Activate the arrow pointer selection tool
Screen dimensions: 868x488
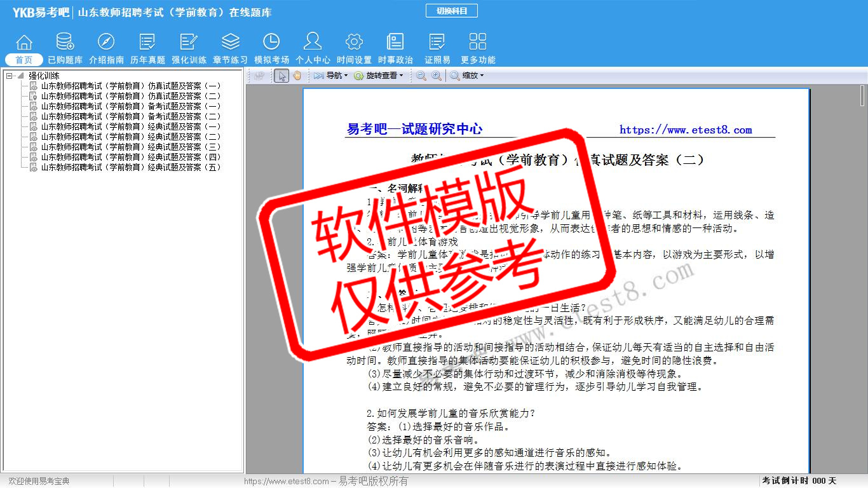coord(281,76)
